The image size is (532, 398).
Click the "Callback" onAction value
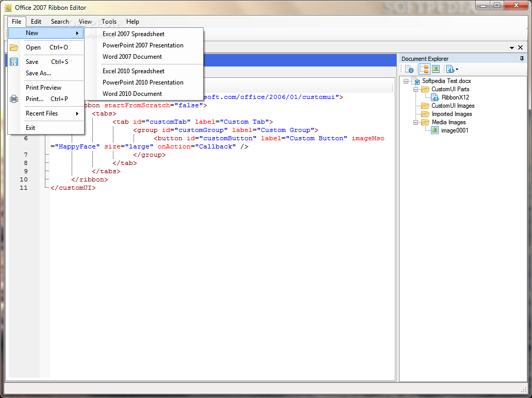[215, 146]
